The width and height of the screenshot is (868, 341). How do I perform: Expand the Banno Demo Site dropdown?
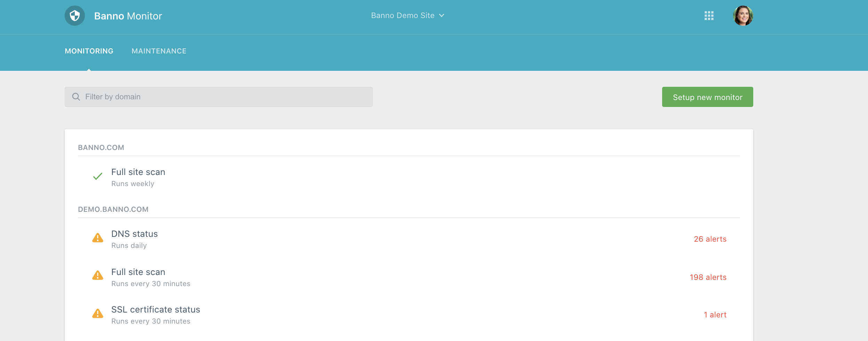click(402, 16)
